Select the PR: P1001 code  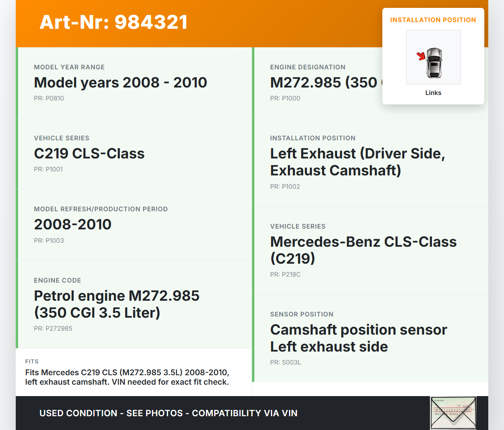(48, 169)
